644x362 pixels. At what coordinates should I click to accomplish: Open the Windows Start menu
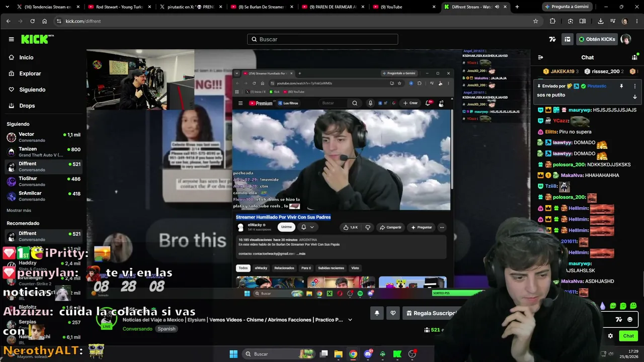coord(233,354)
